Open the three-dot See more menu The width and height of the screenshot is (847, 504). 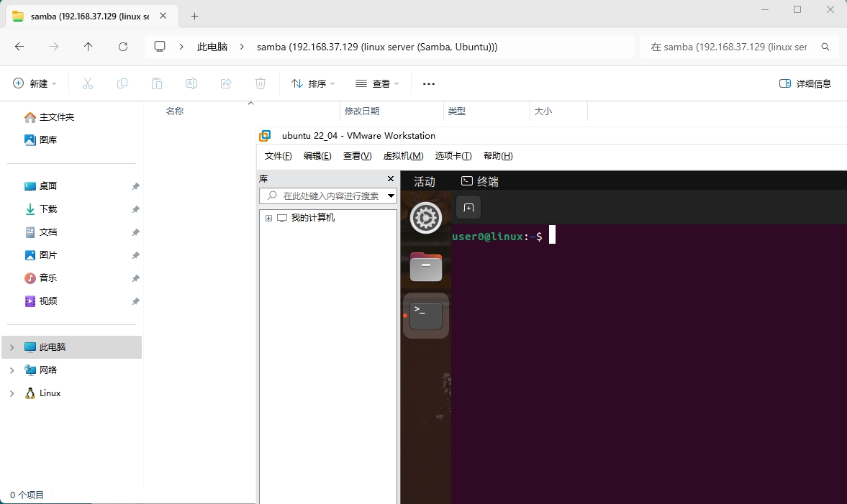pos(429,83)
